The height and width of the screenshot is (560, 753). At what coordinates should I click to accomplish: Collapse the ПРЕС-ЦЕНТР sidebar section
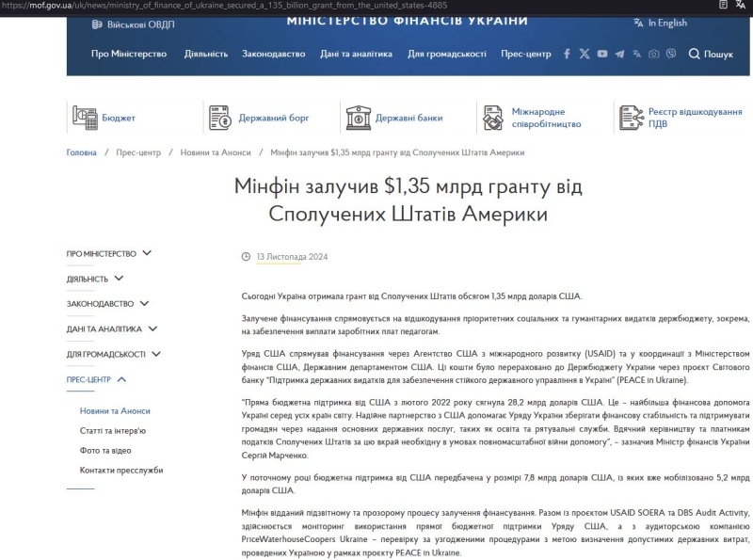pos(121,379)
